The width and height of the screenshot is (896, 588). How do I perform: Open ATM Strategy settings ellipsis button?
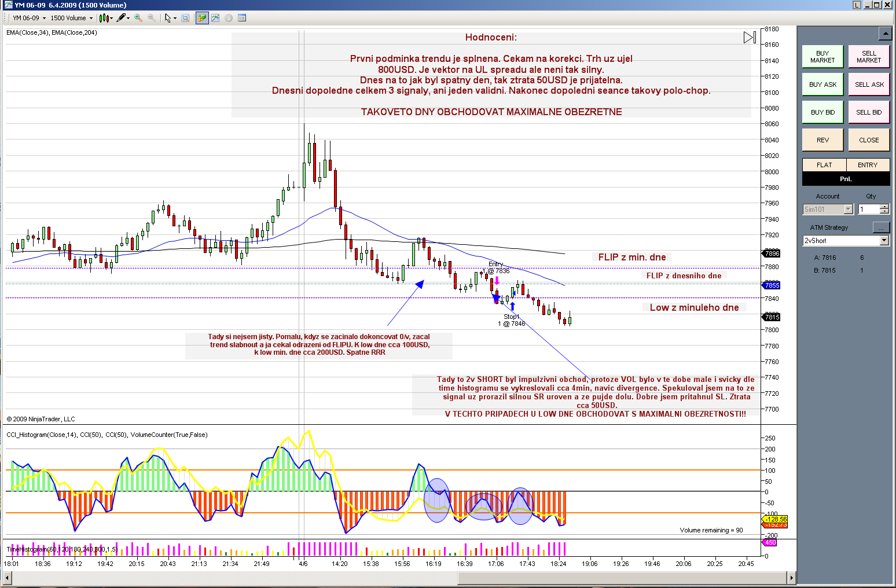click(880, 227)
